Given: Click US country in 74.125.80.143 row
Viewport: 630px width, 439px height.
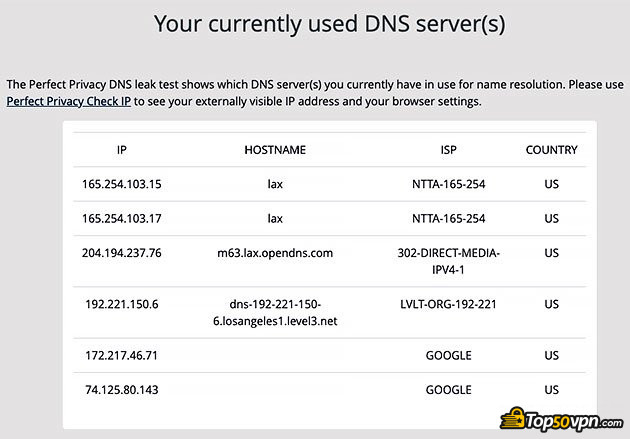Looking at the screenshot, I should (x=552, y=390).
